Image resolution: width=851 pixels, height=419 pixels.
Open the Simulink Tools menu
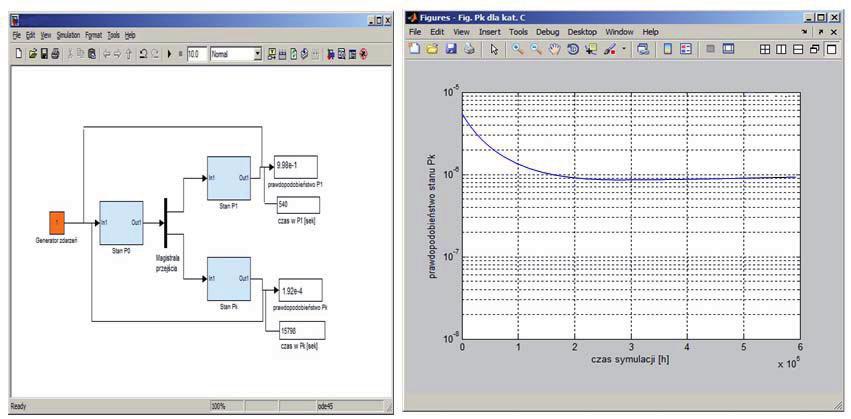[x=113, y=35]
